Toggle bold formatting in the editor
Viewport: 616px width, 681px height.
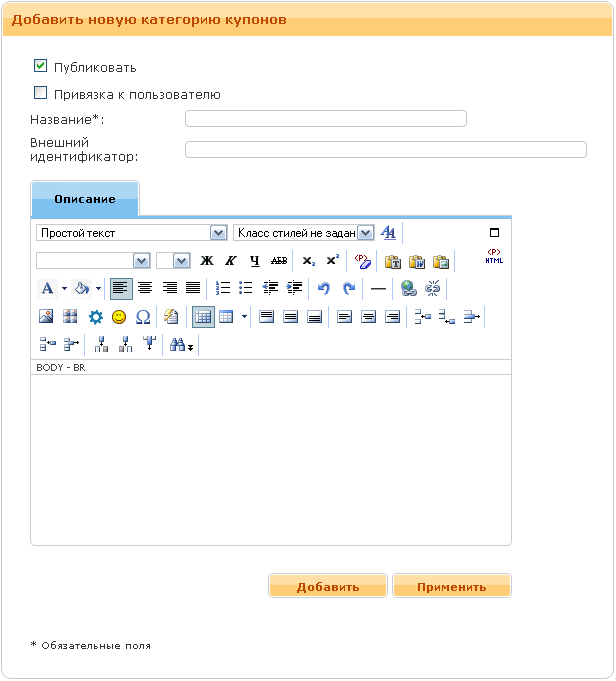click(207, 261)
